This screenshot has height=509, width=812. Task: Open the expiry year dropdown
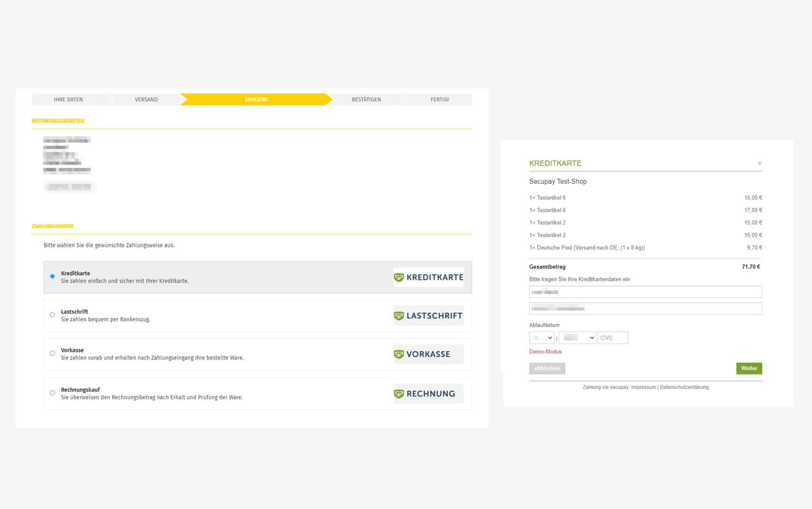[x=577, y=337]
